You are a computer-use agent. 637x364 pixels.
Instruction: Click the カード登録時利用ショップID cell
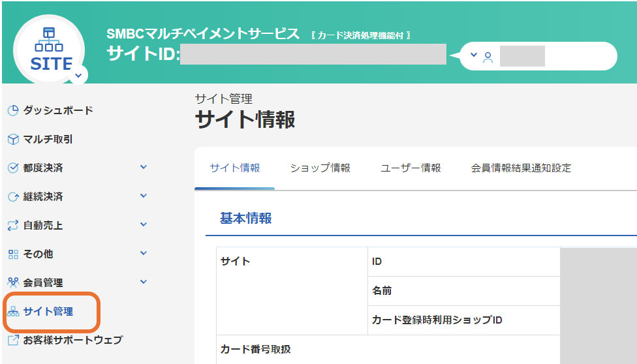[464, 320]
